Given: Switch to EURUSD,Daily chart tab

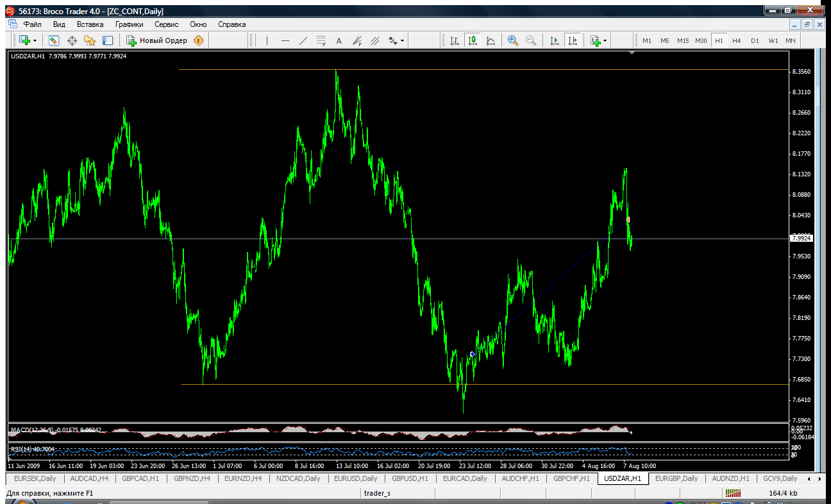Looking at the screenshot, I should click(x=356, y=478).
